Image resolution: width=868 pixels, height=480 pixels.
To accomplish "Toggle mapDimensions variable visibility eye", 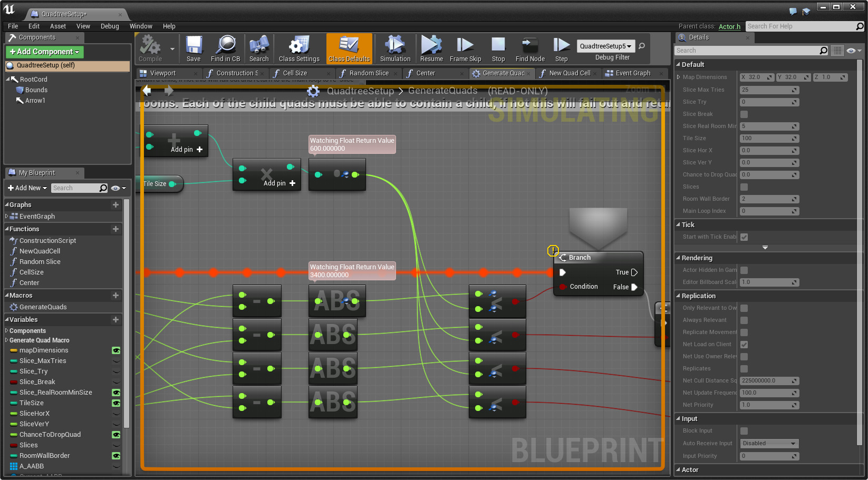I will 116,350.
